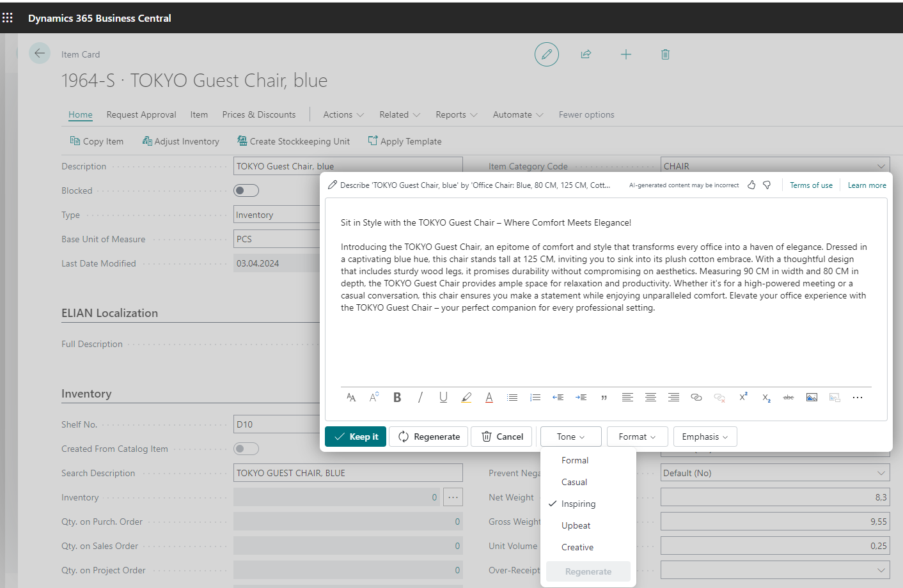Toggle italic formatting
This screenshot has height=588, width=903.
pyautogui.click(x=420, y=398)
